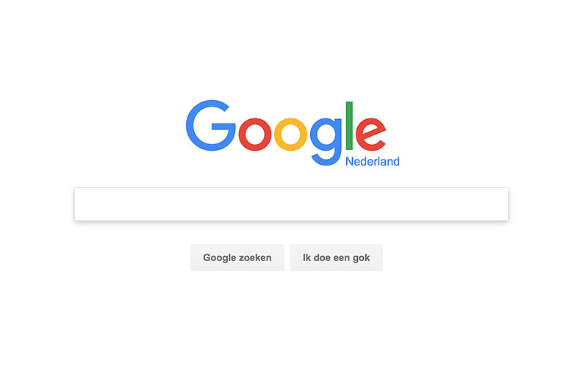Click the Ik doe een gok button
This screenshot has width=588, height=392.
[x=337, y=257]
